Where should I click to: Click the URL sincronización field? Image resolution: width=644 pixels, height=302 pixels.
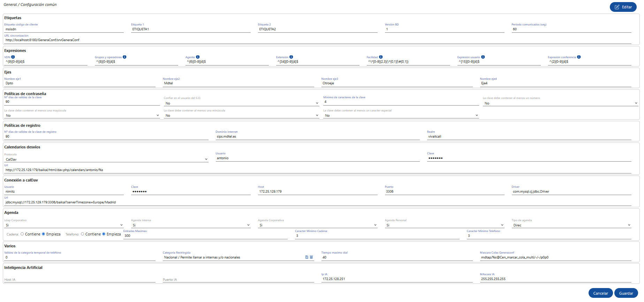pyautogui.click(x=318, y=40)
